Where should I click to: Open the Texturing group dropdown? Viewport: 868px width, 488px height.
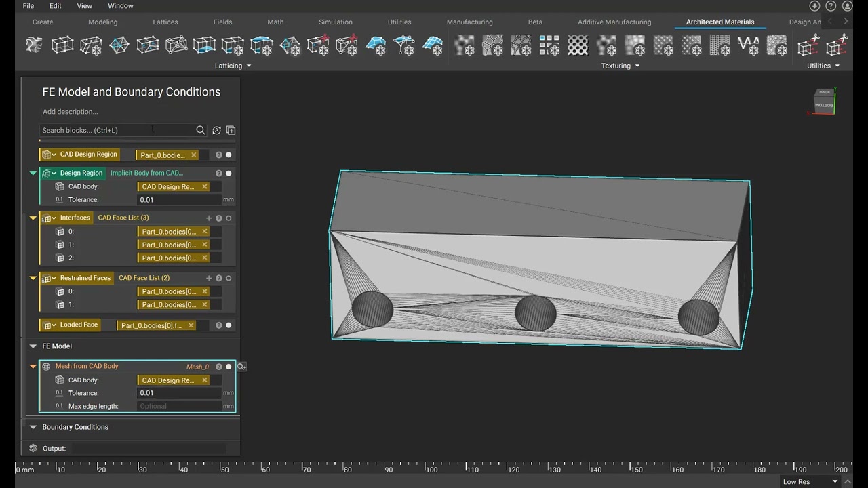pyautogui.click(x=620, y=66)
